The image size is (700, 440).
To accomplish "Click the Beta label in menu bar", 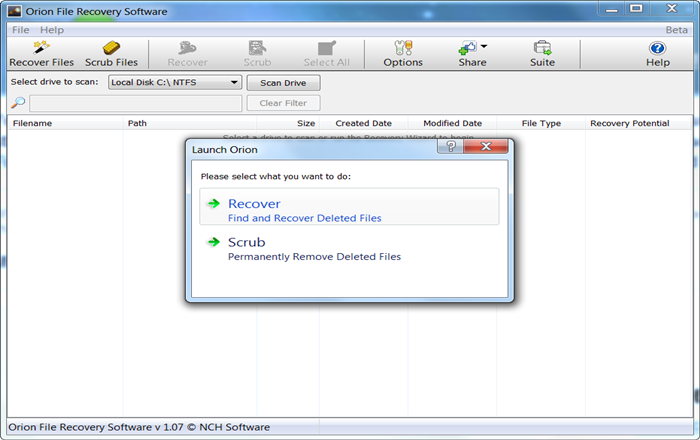I will pyautogui.click(x=676, y=30).
